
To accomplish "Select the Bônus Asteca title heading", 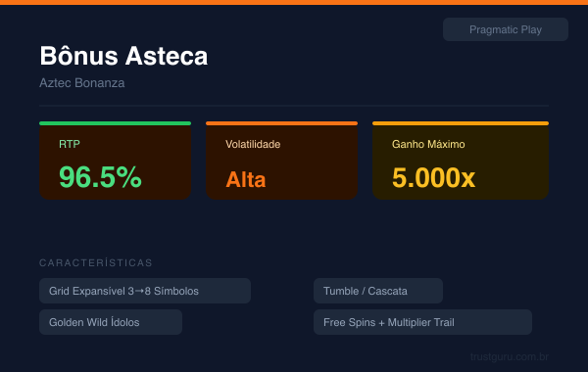I will (x=123, y=56).
